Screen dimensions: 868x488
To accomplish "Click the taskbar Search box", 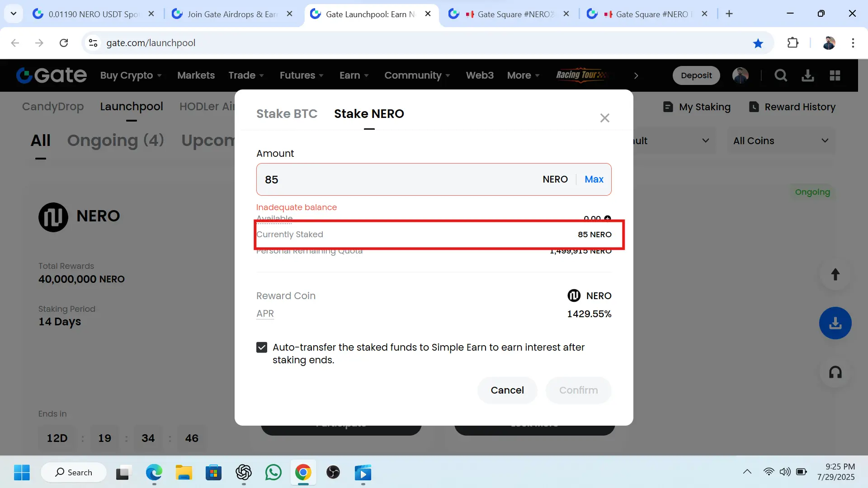I will click(74, 473).
